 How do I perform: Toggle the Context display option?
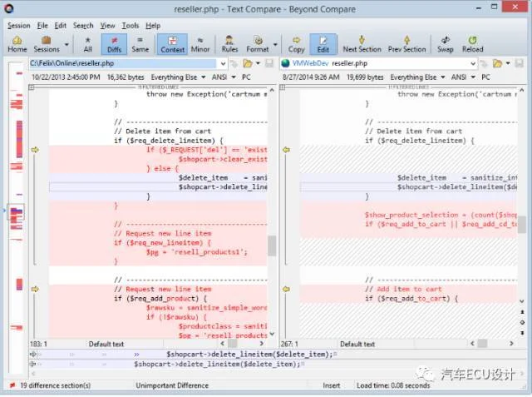point(172,44)
